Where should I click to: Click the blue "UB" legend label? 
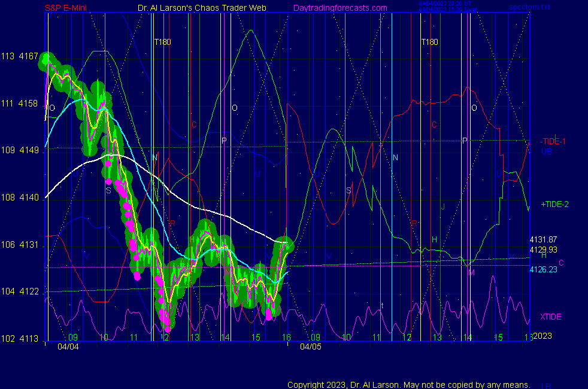[x=547, y=151]
